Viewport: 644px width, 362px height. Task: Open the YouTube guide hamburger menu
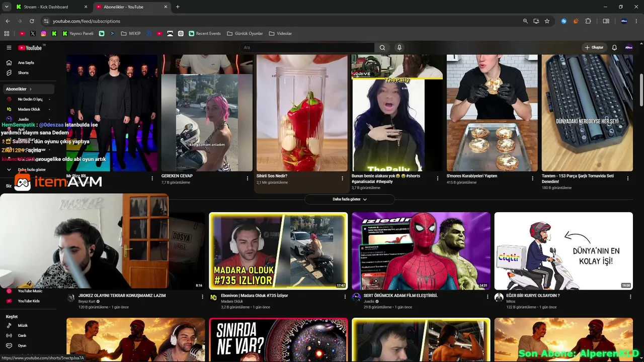pyautogui.click(x=9, y=48)
